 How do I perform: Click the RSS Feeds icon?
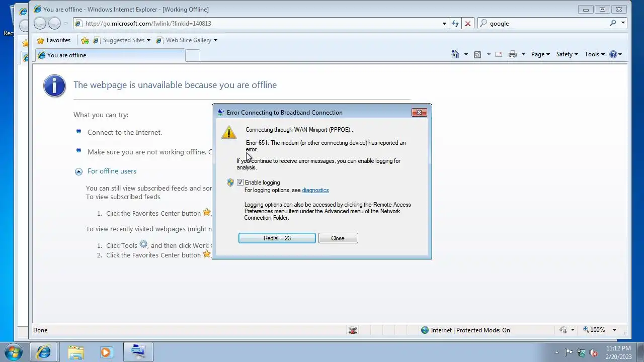pos(477,54)
